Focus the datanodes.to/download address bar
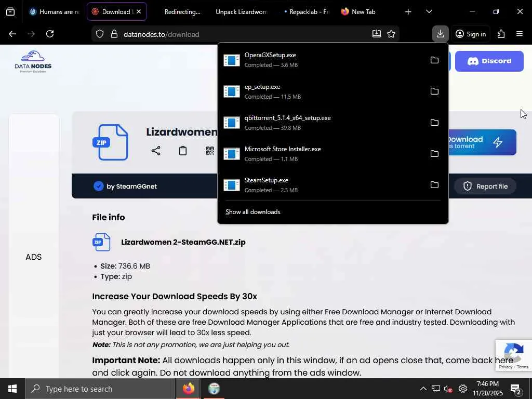The width and height of the screenshot is (532, 399). click(244, 34)
